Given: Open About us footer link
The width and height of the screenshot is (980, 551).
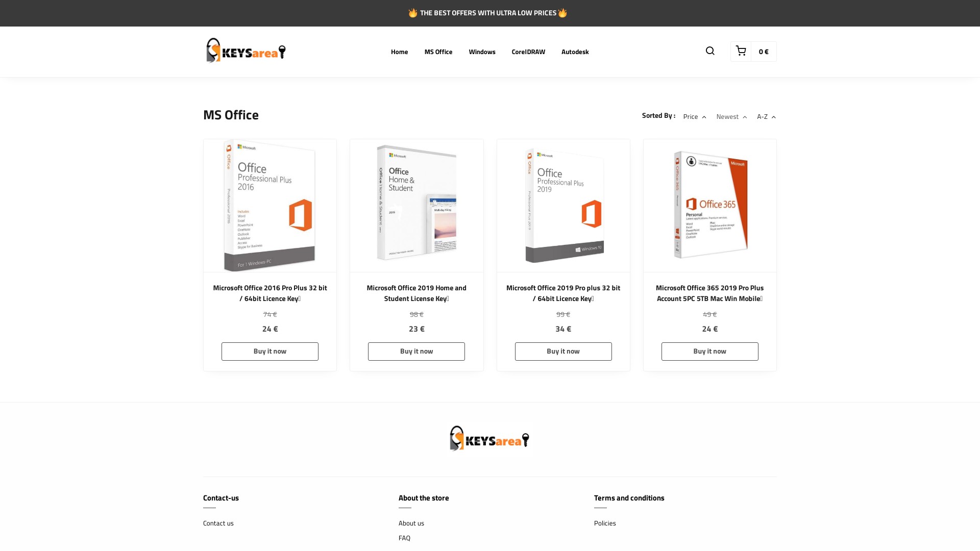Looking at the screenshot, I should [411, 523].
